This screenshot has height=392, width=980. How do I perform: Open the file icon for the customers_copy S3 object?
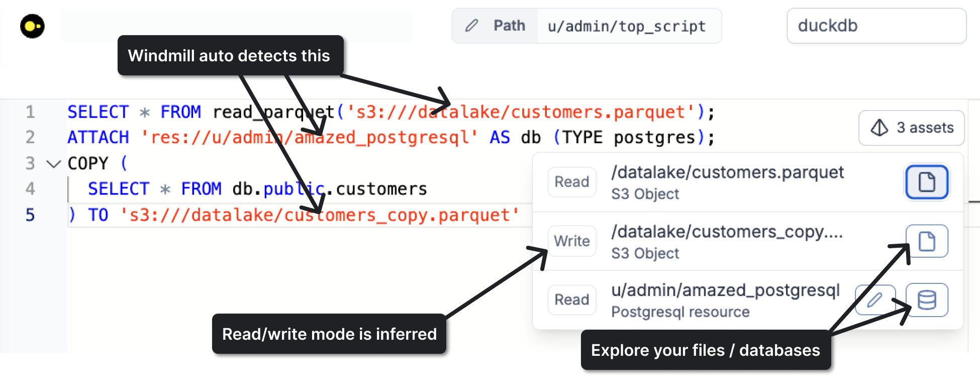point(926,241)
